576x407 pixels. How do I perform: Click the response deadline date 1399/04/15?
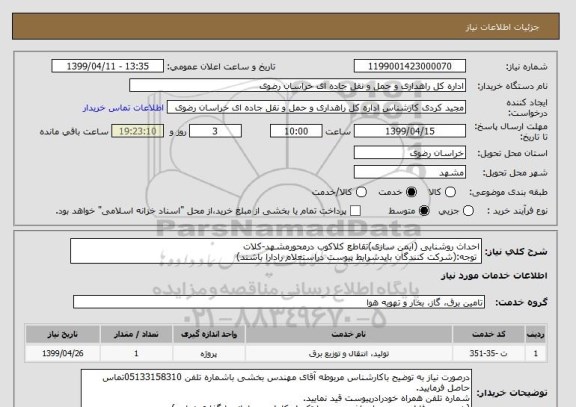pos(410,131)
